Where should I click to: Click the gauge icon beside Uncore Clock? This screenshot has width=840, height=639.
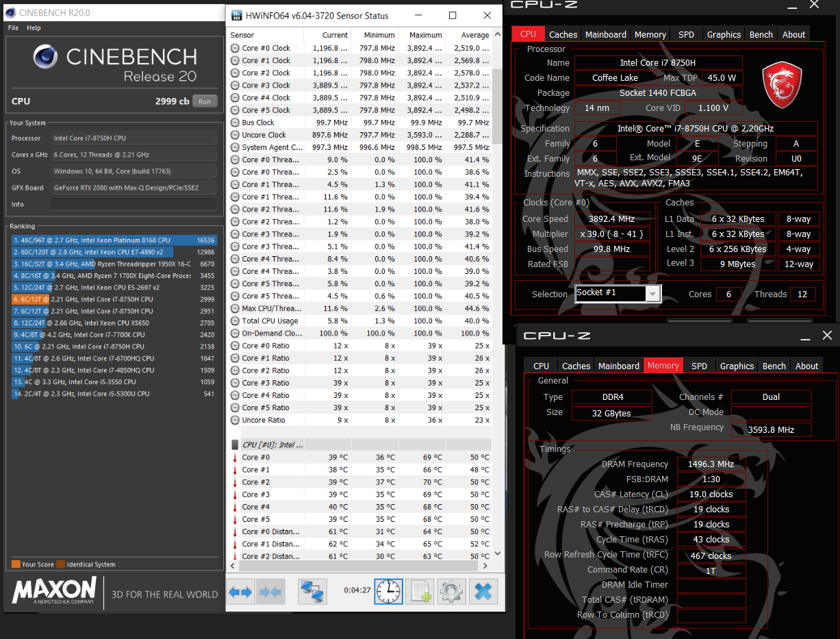pos(235,135)
